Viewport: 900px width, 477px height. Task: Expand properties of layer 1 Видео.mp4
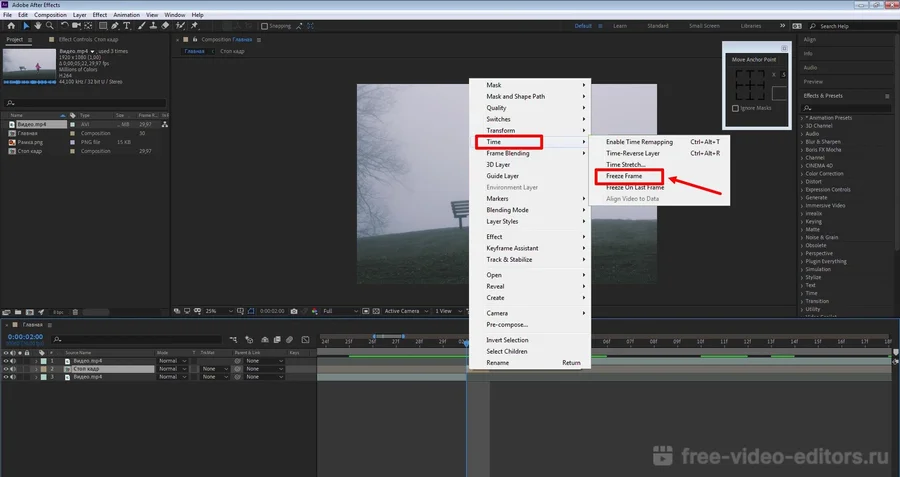click(36, 361)
